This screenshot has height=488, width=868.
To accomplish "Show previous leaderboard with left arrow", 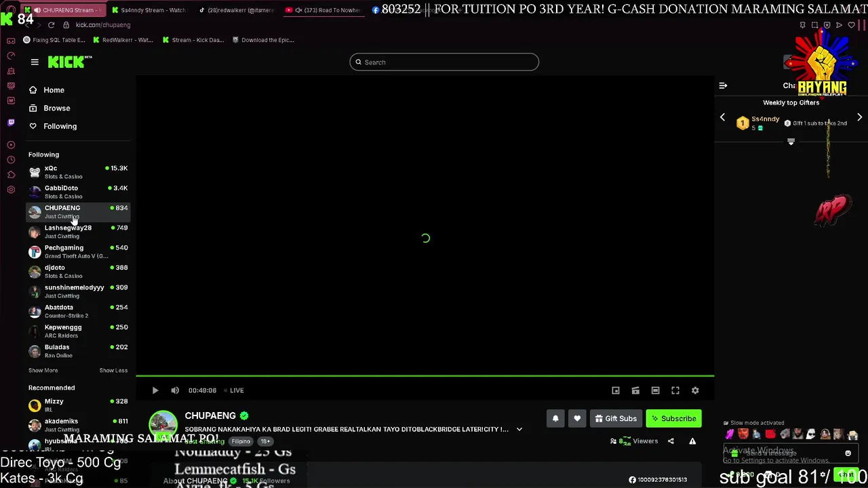I will pyautogui.click(x=722, y=117).
